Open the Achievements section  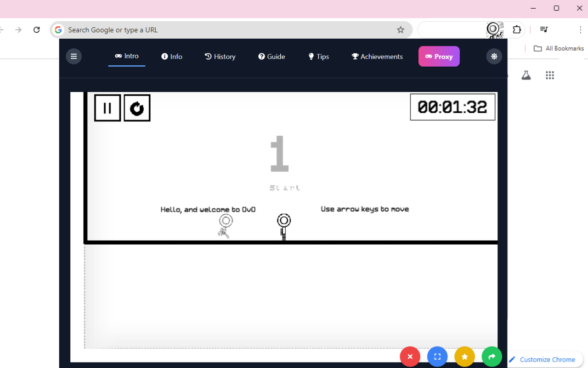tap(377, 56)
